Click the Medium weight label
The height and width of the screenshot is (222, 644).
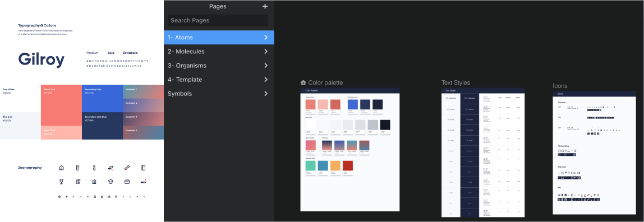[93, 53]
